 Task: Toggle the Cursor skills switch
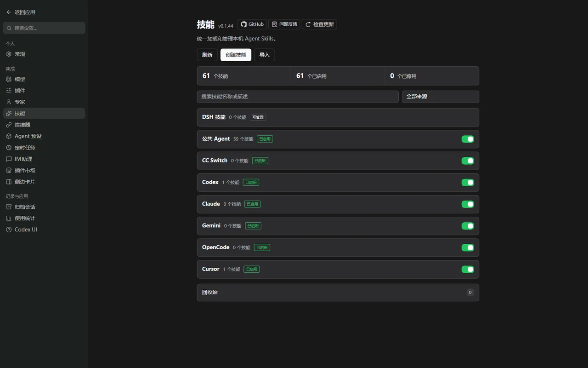pos(468,269)
